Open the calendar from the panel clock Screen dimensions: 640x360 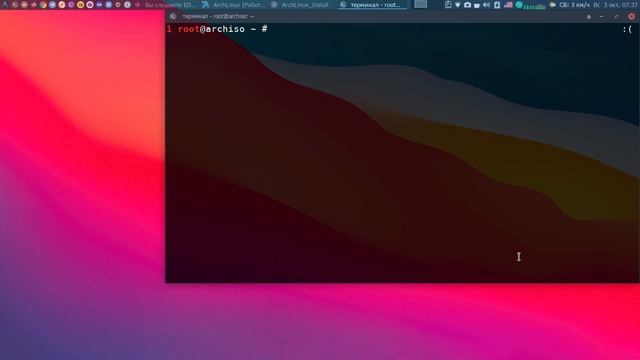coord(616,5)
